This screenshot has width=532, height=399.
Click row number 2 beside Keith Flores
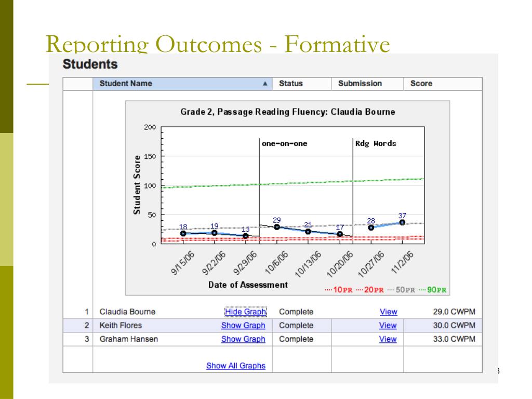coord(87,325)
